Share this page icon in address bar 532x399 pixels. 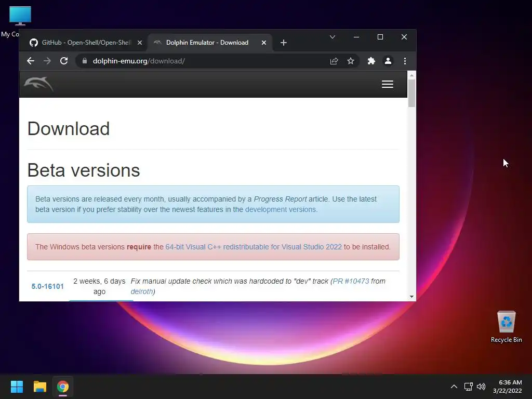(x=334, y=61)
